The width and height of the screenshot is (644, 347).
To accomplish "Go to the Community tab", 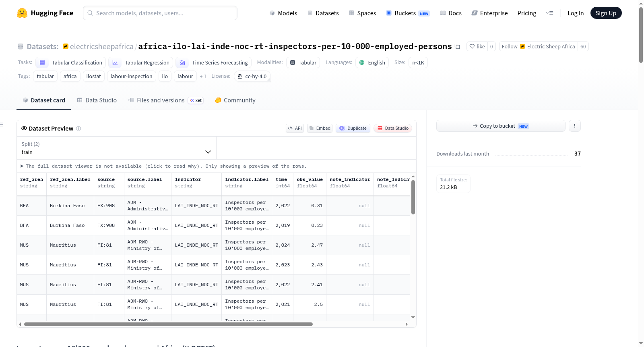I will (x=235, y=100).
